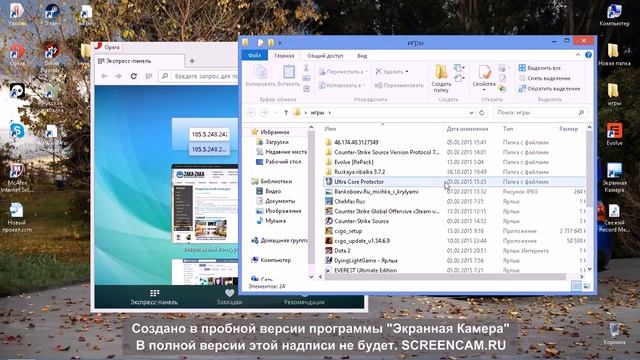The height and width of the screenshot is (360, 640).
Task: Open the Копировать в dropdown
Action: tap(342, 85)
